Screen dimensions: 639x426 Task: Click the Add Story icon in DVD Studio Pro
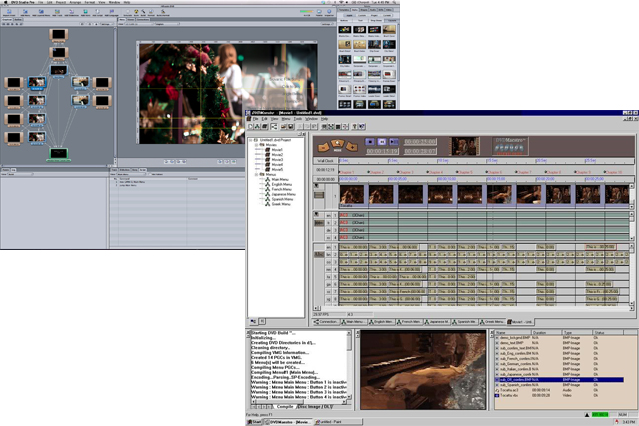pos(85,13)
